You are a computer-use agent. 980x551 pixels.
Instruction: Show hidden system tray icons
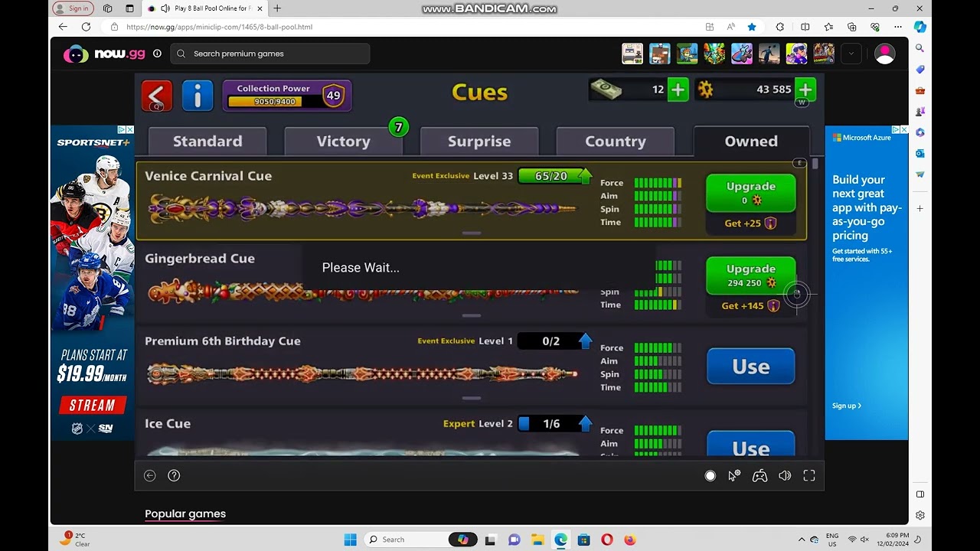coord(802,540)
